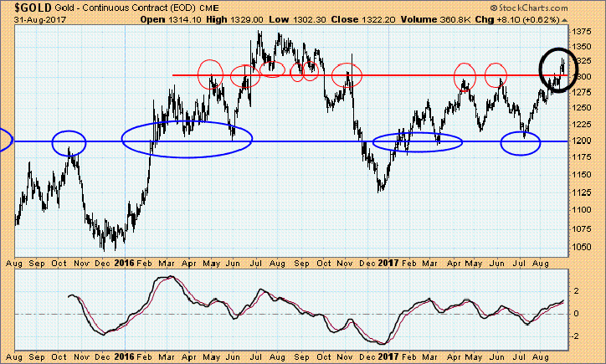
Task: Click the thick black circle annotation
Action: pyautogui.click(x=557, y=67)
